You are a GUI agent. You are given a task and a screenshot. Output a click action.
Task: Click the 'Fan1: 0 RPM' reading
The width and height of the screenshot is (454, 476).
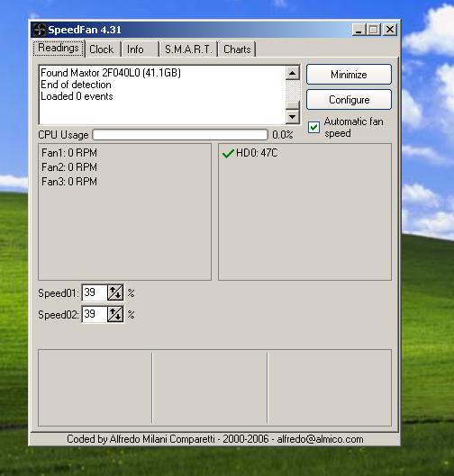pos(69,153)
